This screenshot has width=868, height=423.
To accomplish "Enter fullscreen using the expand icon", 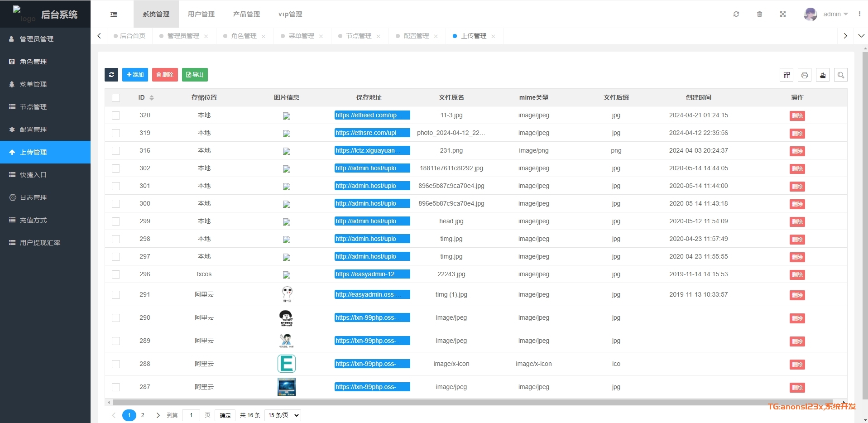I will coord(782,14).
